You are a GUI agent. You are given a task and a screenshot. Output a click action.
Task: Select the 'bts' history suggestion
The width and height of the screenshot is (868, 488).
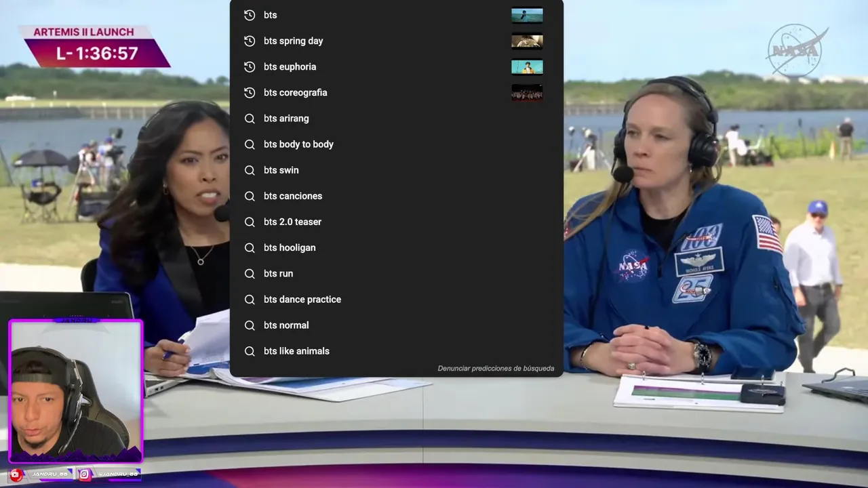pos(397,15)
